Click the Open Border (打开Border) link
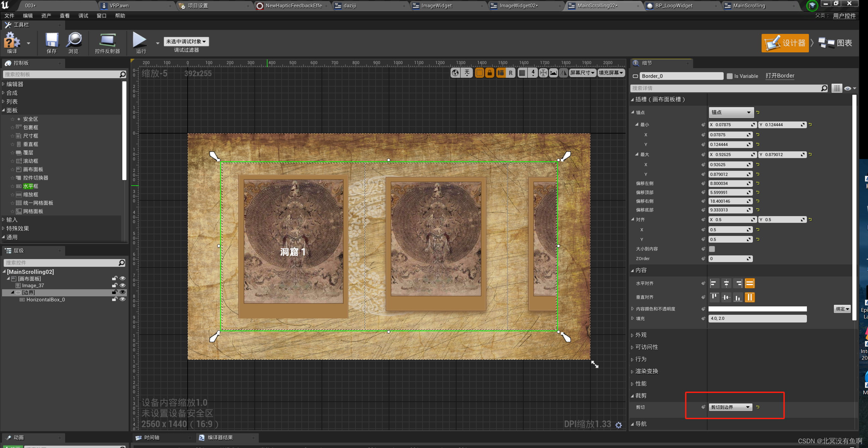The height and width of the screenshot is (448, 868). [780, 76]
